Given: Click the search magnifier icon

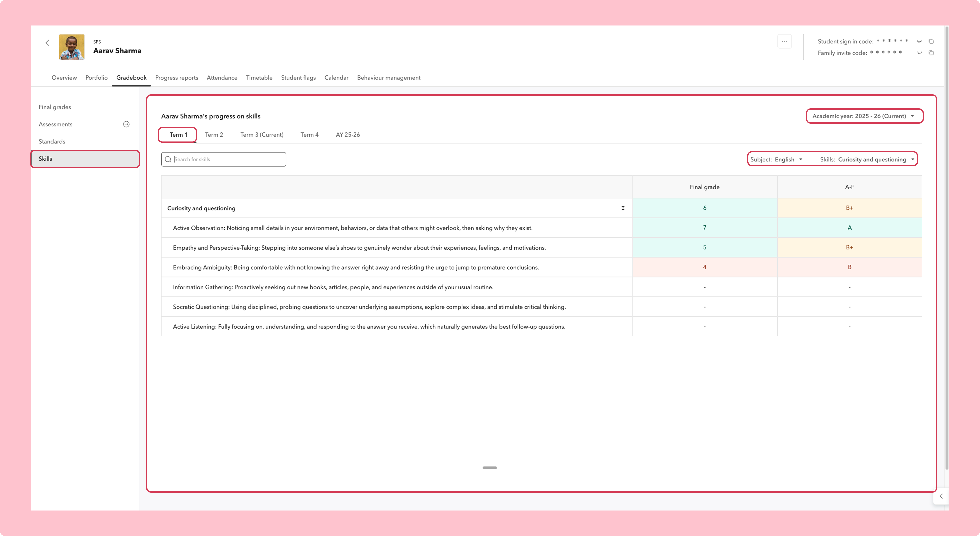Looking at the screenshot, I should (168, 159).
